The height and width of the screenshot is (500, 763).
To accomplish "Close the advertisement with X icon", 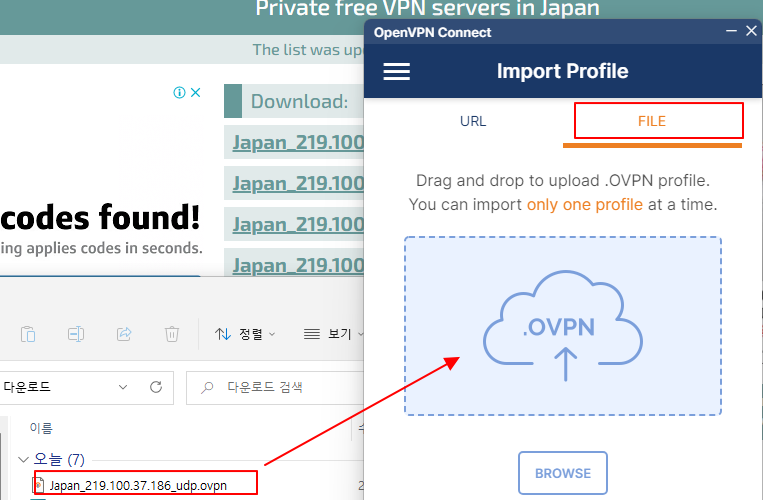I will click(x=196, y=92).
